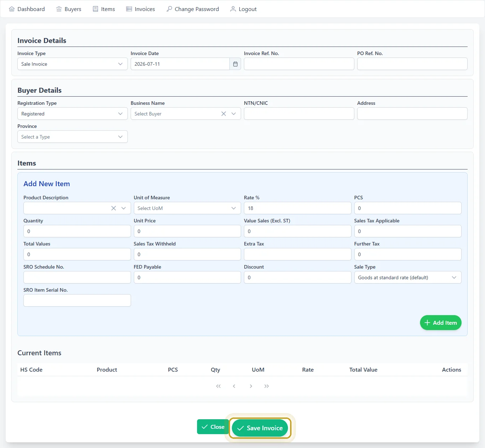Open Items from the navigation menu

pos(104,9)
